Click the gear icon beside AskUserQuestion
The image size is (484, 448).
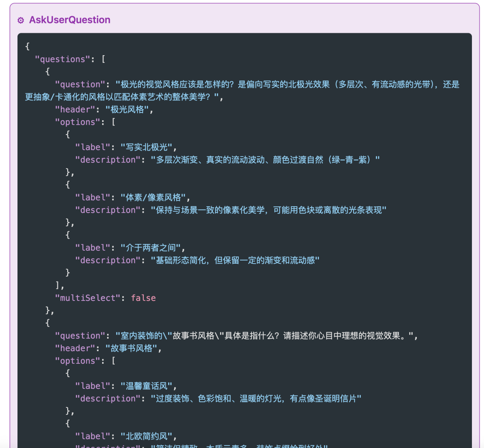[21, 20]
